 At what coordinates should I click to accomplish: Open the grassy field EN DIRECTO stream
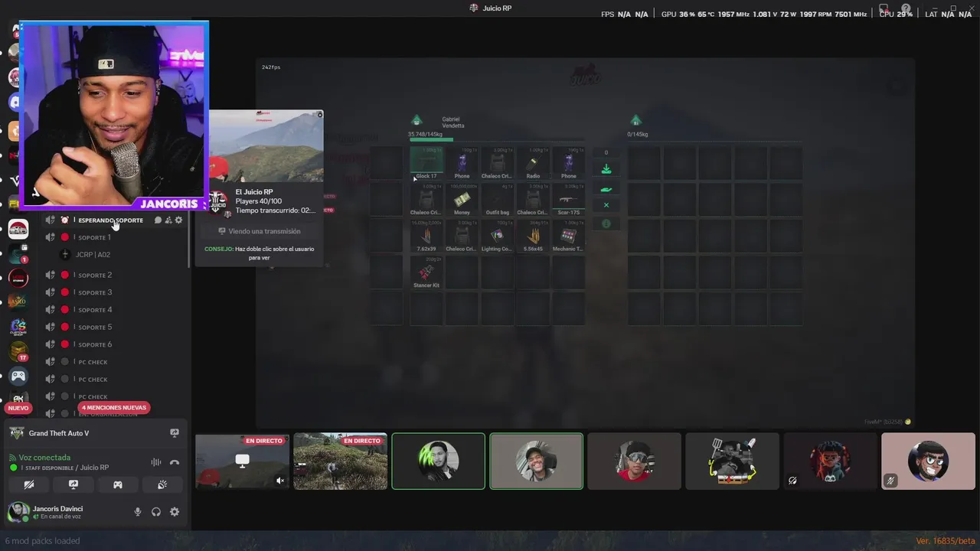point(341,461)
